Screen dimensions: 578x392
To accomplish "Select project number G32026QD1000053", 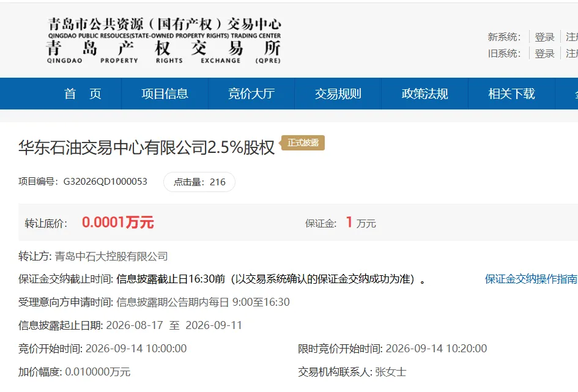I will 105,182.
